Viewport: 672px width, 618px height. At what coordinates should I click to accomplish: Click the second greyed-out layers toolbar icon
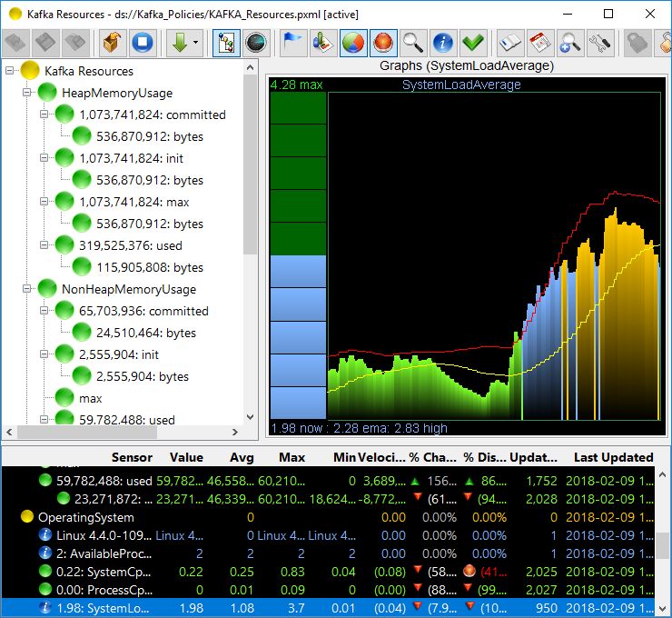[x=45, y=43]
